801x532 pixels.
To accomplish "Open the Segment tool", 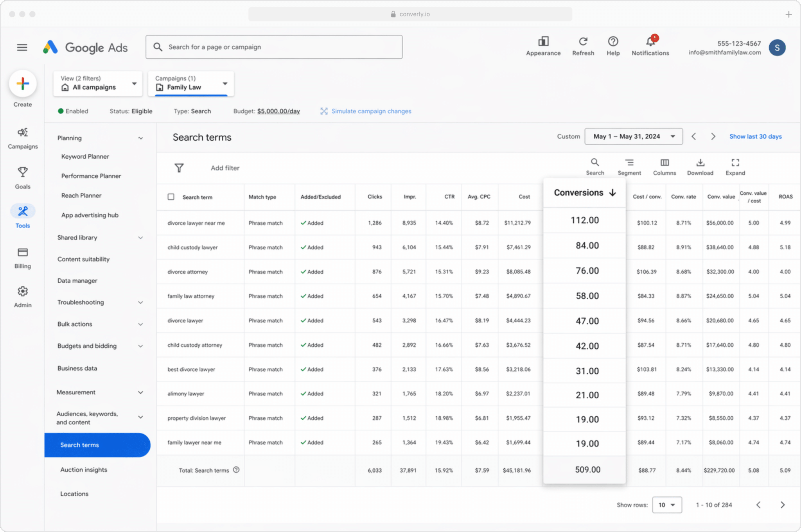I will click(629, 167).
